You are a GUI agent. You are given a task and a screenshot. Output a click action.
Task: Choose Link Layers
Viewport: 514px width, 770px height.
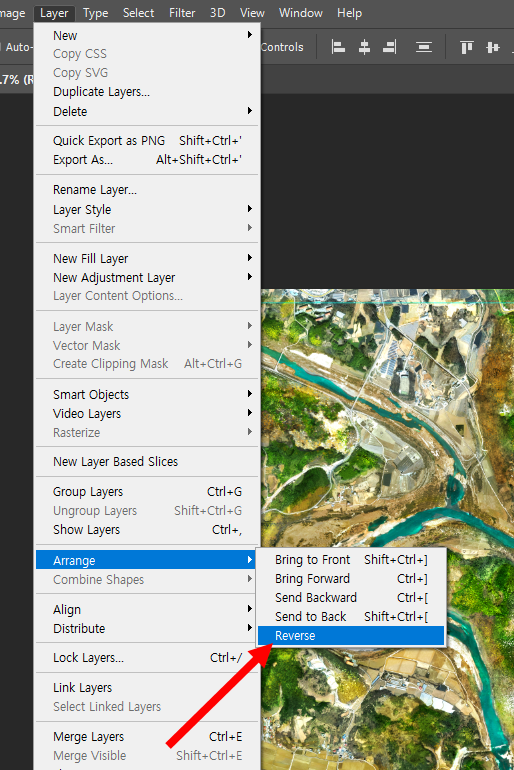point(147,688)
